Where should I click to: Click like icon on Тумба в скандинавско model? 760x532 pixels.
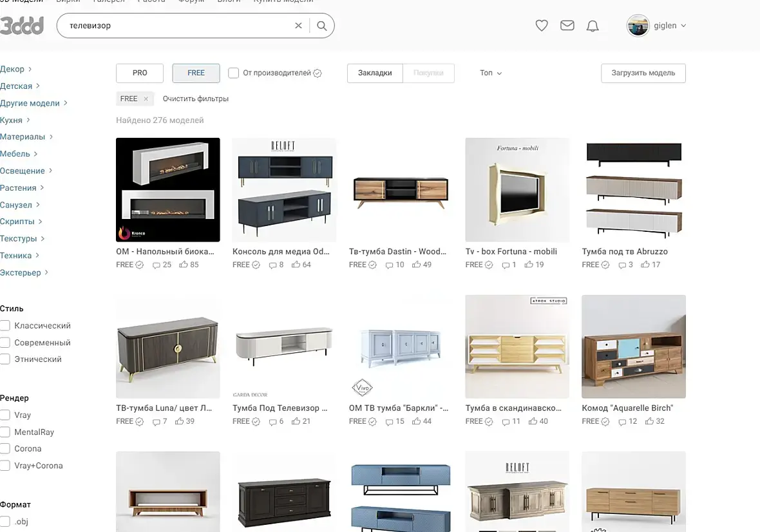coord(533,421)
